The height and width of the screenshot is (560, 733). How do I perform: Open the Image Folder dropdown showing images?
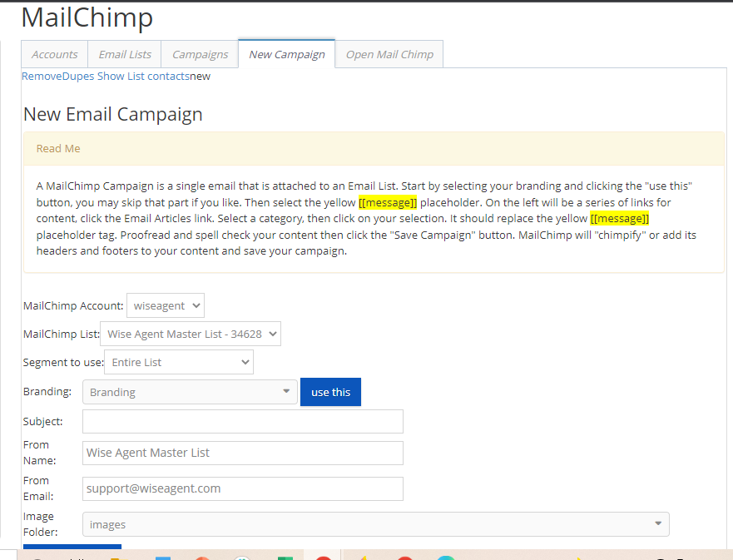376,524
